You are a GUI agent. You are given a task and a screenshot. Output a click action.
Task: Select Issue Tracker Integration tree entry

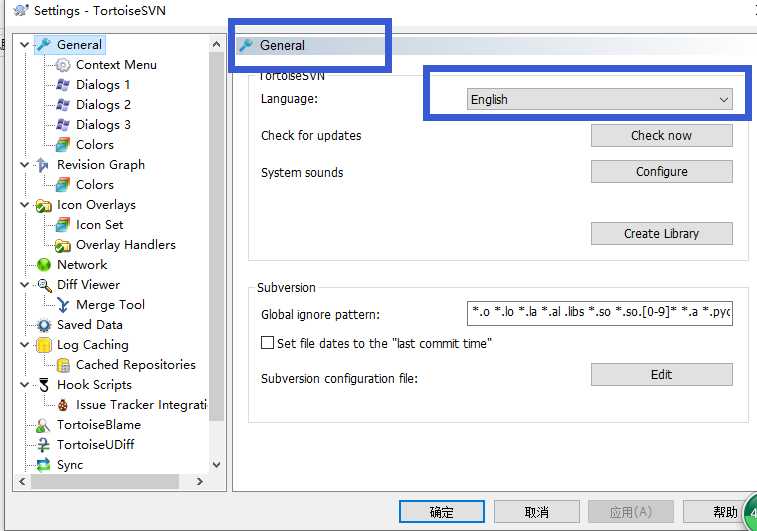point(141,405)
